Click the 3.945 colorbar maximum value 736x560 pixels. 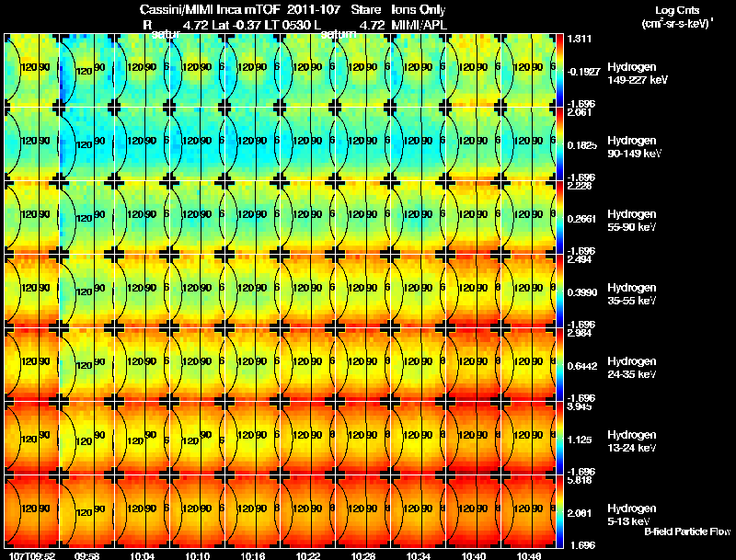[x=580, y=406]
